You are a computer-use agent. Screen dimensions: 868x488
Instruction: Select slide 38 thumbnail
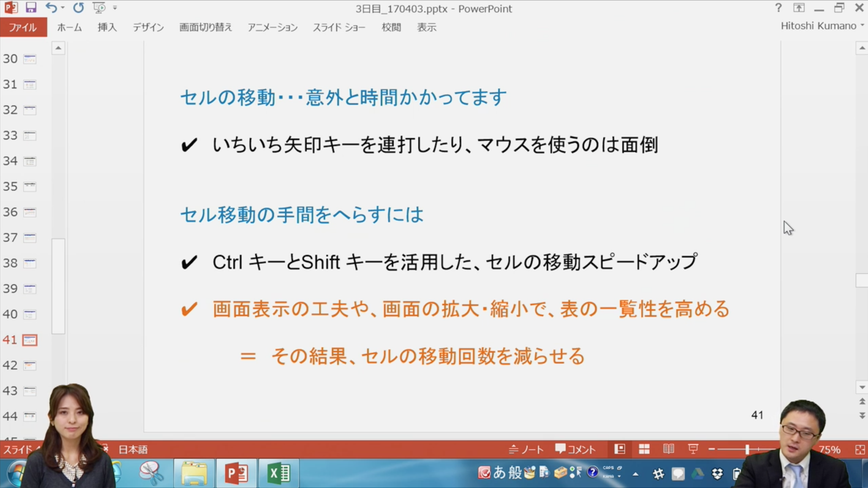(30, 263)
